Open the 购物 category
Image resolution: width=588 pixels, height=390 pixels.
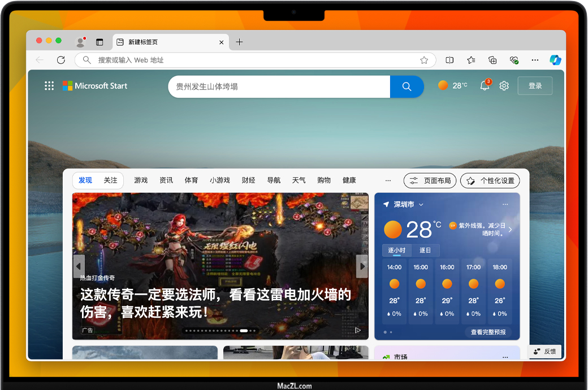[x=324, y=180]
